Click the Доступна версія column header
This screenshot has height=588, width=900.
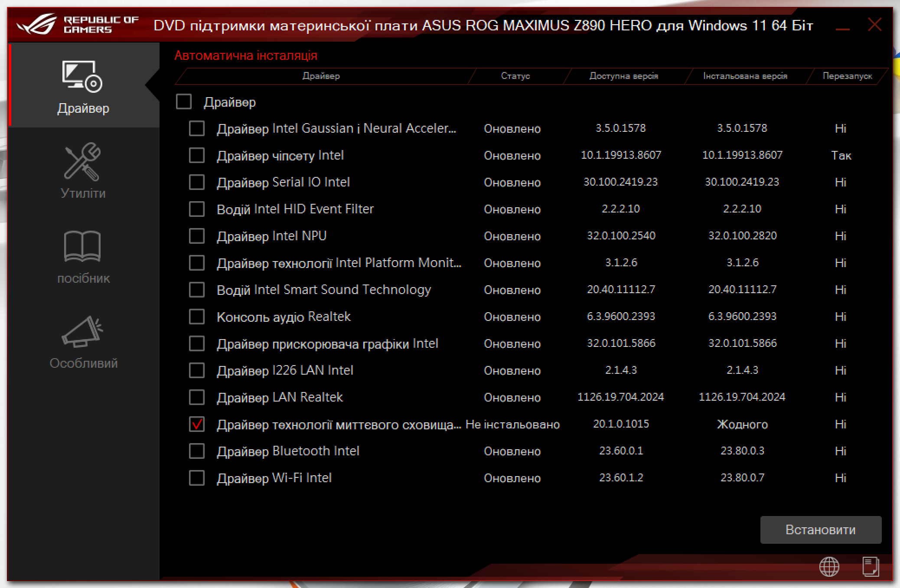click(x=623, y=76)
